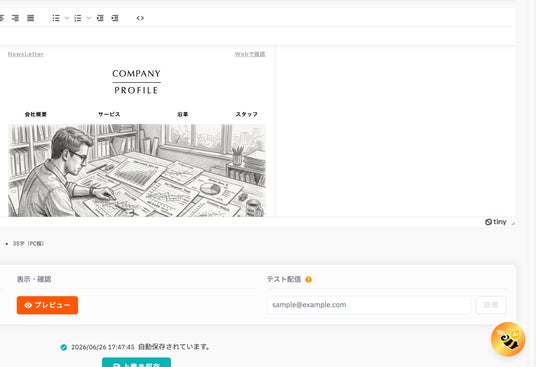
Task: Open the source code editor
Action: click(x=140, y=18)
